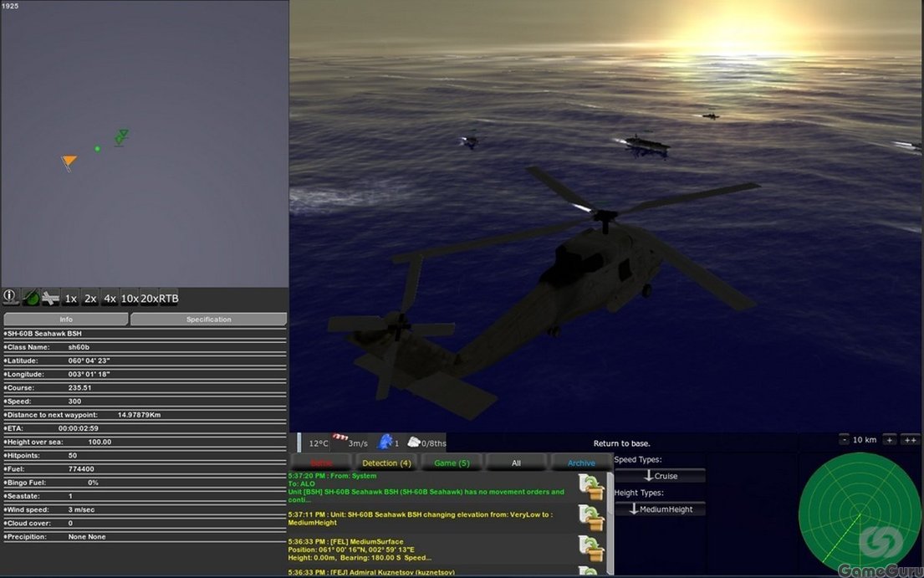Click the carrier ship in the 3D view
924x578 pixels.
point(646,145)
